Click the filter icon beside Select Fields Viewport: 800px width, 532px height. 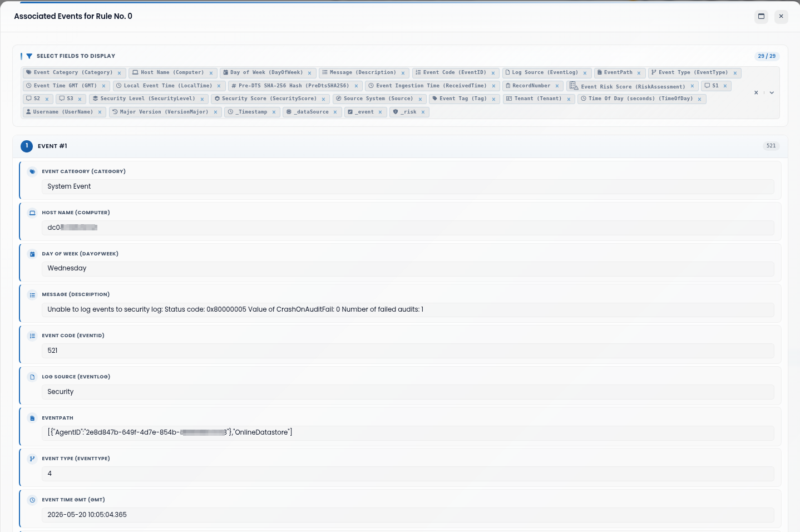click(x=29, y=56)
